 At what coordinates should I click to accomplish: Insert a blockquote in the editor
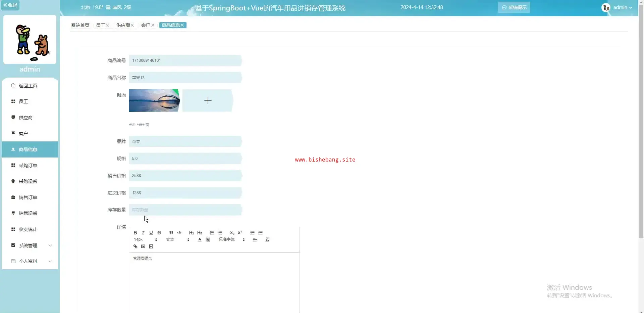tap(171, 233)
